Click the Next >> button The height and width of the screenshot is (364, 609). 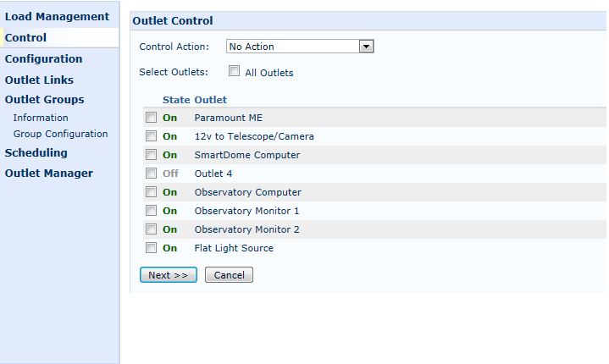(x=169, y=275)
